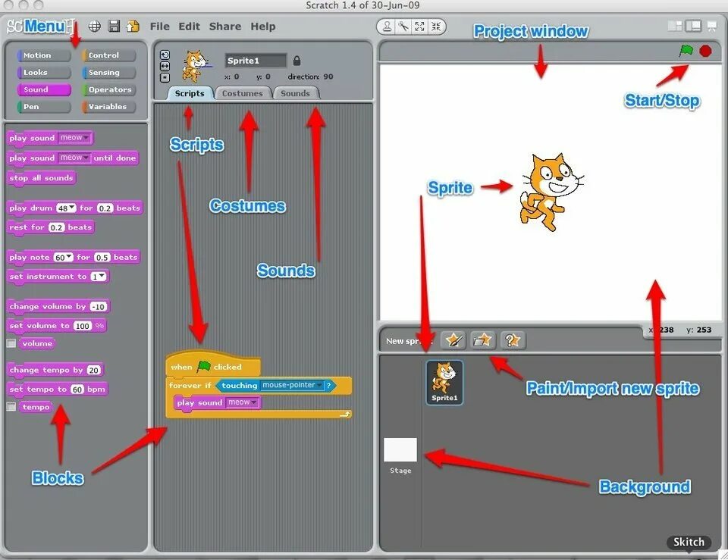728x560 pixels.
Task: Select the Operators block category
Action: 108,89
